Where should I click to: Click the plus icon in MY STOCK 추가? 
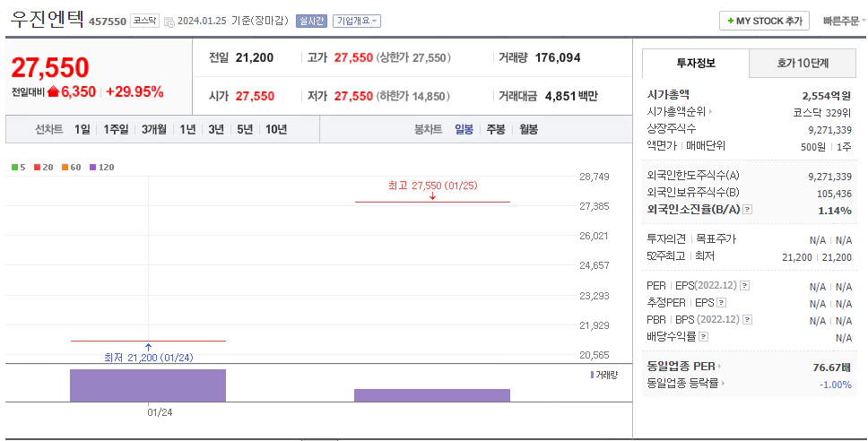click(x=730, y=21)
